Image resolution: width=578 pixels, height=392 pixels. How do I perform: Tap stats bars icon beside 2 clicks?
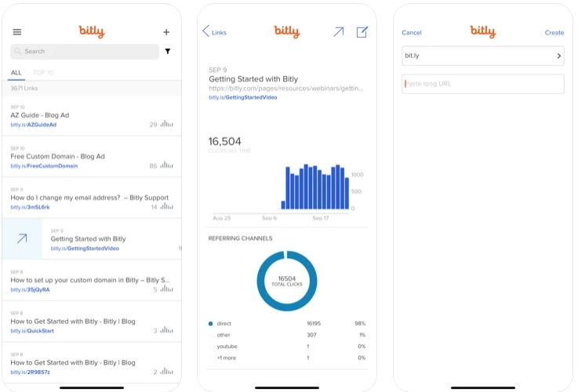[x=166, y=372]
